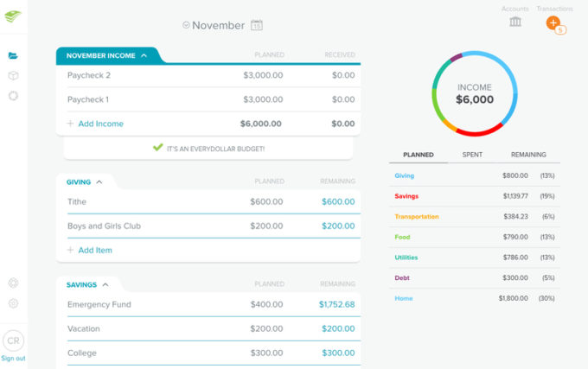
Task: Collapse the November Income section
Action: 144,55
